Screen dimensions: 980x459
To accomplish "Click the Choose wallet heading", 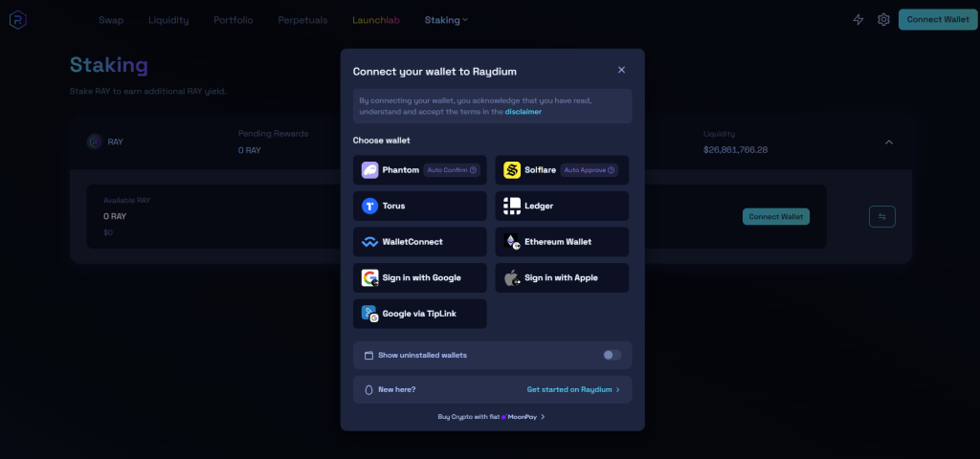I will 381,141.
